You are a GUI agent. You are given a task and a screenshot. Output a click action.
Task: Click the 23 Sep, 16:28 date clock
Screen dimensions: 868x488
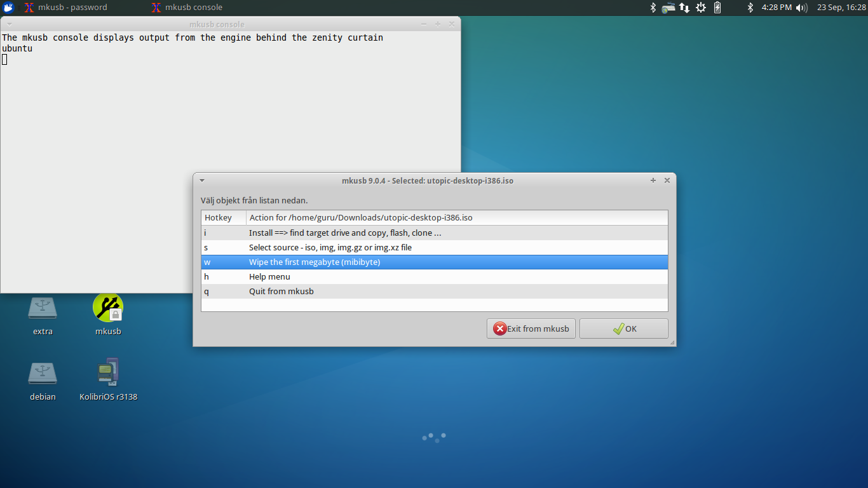(x=841, y=8)
